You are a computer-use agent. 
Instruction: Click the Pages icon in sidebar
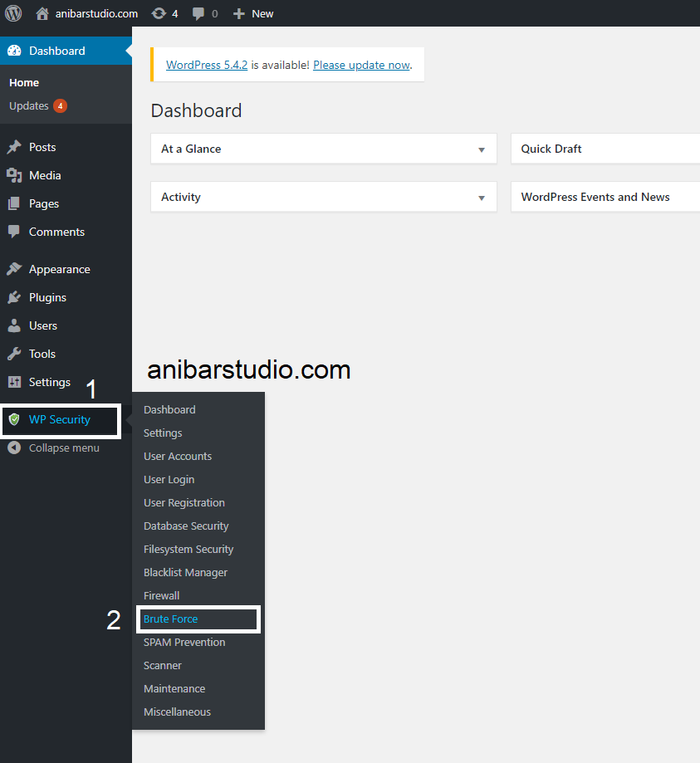pos(14,203)
